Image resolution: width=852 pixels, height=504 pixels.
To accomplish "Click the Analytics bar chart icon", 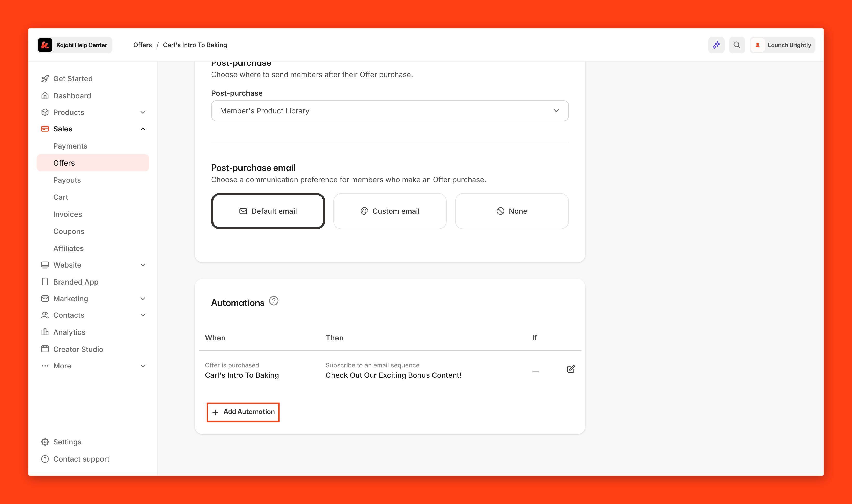I will 45,332.
